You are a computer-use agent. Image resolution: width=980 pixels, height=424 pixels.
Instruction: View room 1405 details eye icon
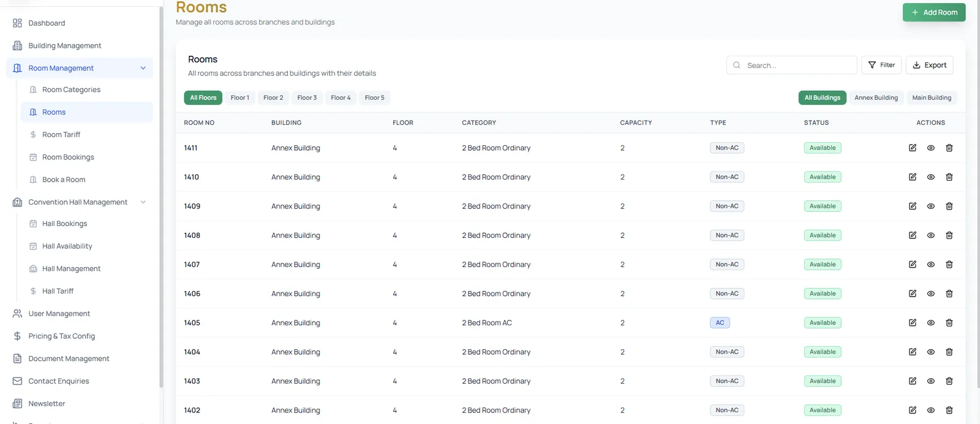pos(931,323)
